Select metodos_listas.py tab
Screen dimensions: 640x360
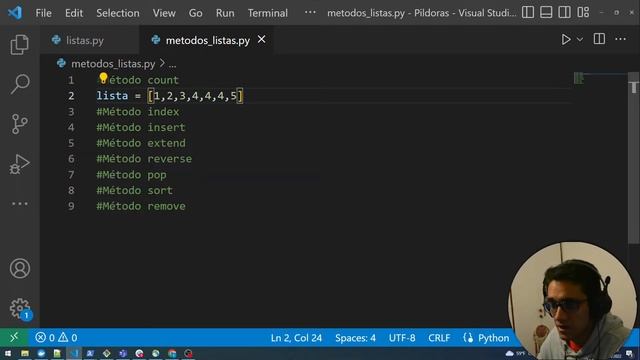(207, 40)
